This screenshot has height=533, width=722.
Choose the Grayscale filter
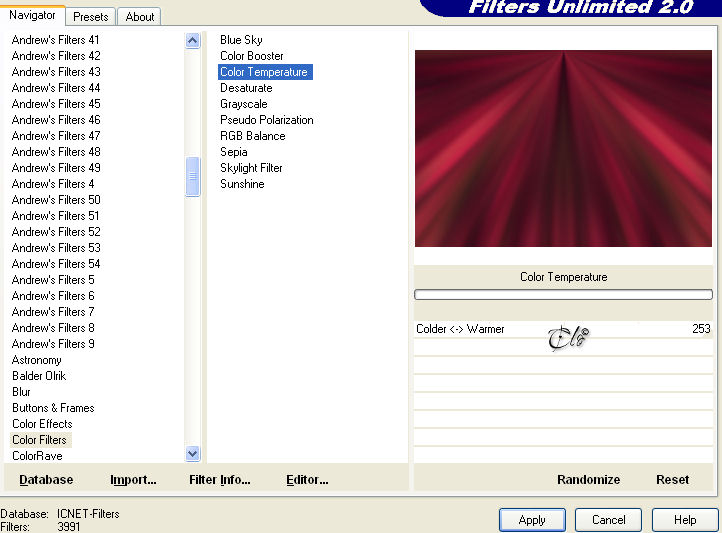pos(244,104)
